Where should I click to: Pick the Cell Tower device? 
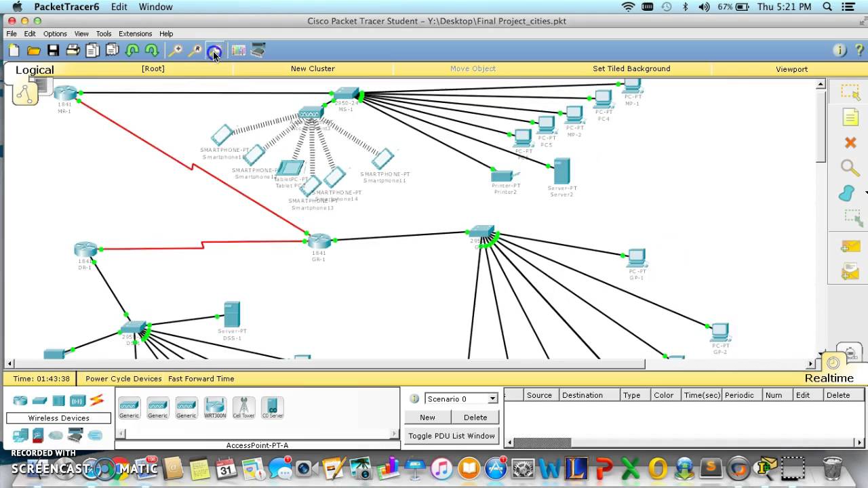point(243,407)
